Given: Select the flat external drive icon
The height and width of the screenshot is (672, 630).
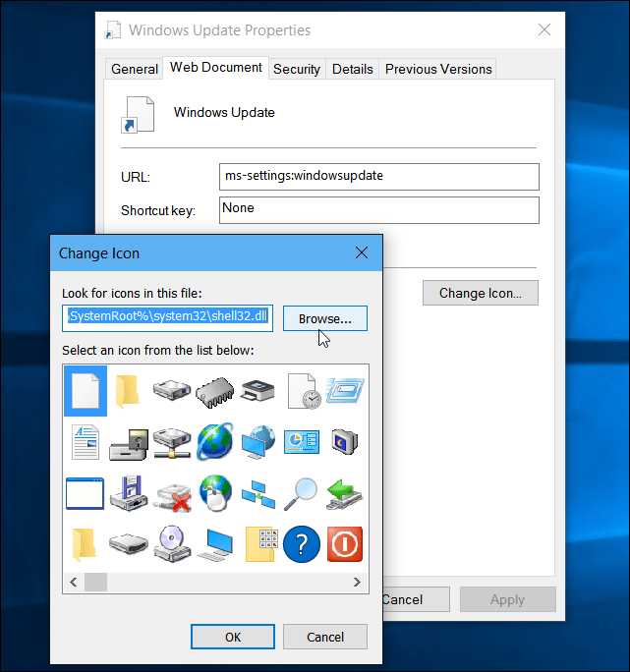Looking at the screenshot, I should tap(128, 543).
